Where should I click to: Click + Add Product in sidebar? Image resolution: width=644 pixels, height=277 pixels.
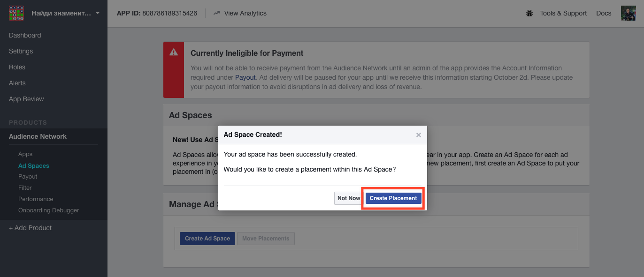(31, 228)
